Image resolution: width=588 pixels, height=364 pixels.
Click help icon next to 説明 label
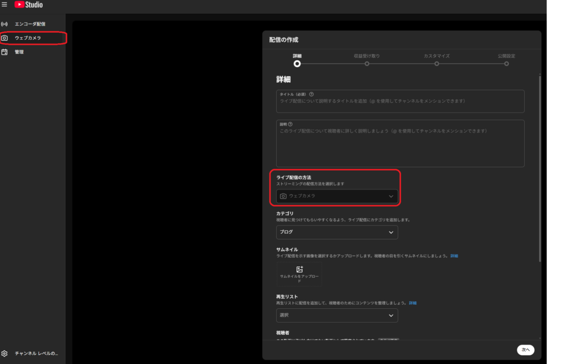click(291, 124)
